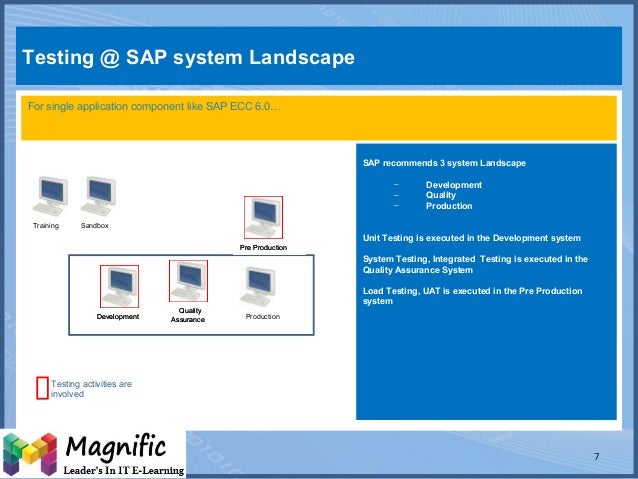The height and width of the screenshot is (479, 638).
Task: Click 'Unit Testing is executed' sentence
Action: (472, 238)
